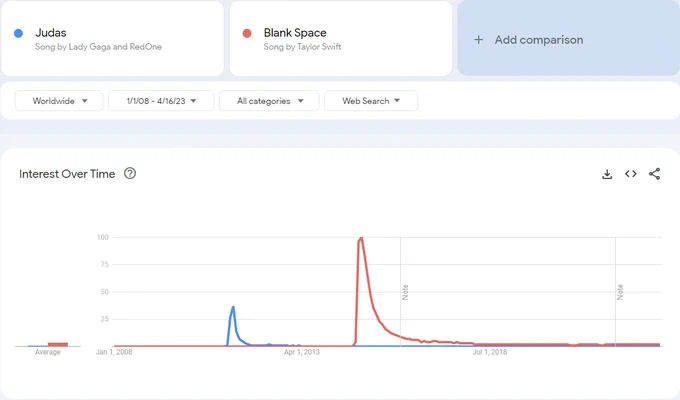Click the 50 y-axis label
This screenshot has width=680, height=400.
click(x=105, y=292)
